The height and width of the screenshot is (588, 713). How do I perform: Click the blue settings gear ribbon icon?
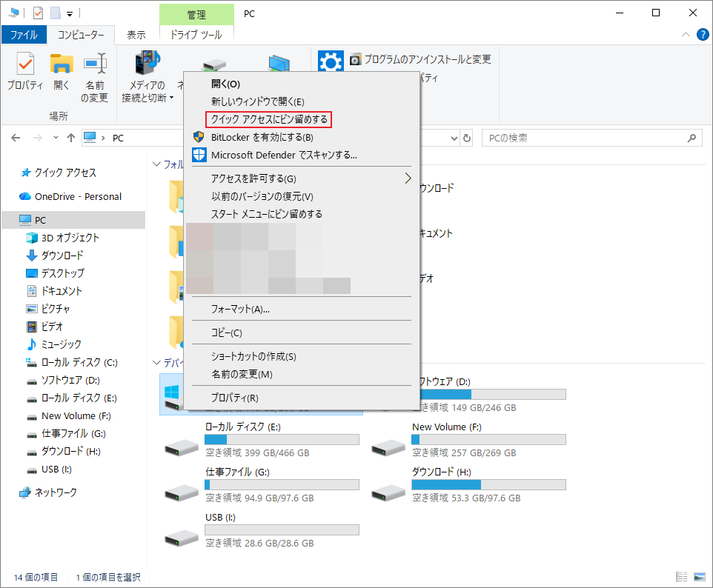331,61
